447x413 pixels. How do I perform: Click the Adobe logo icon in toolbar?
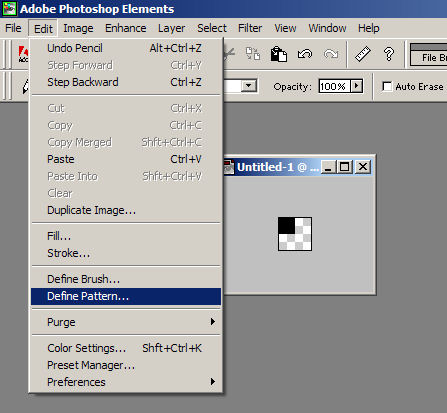click(23, 54)
